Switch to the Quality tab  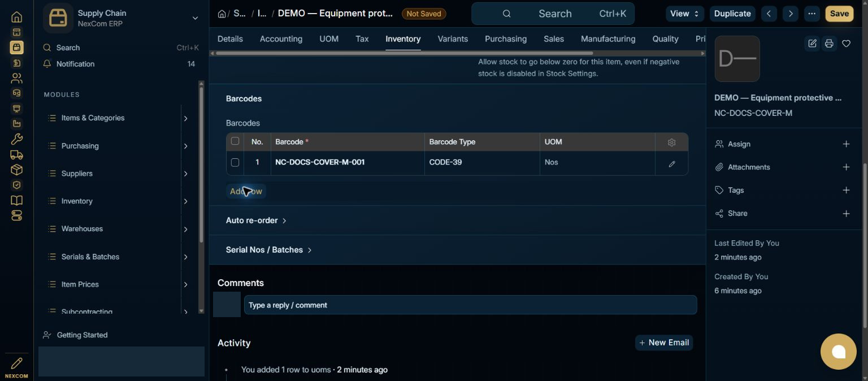pyautogui.click(x=665, y=39)
